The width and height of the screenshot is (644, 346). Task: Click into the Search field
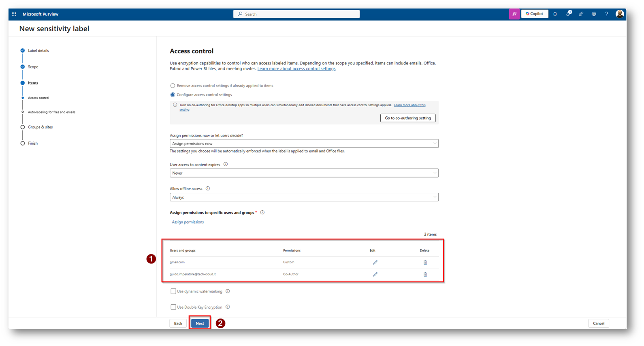(296, 14)
